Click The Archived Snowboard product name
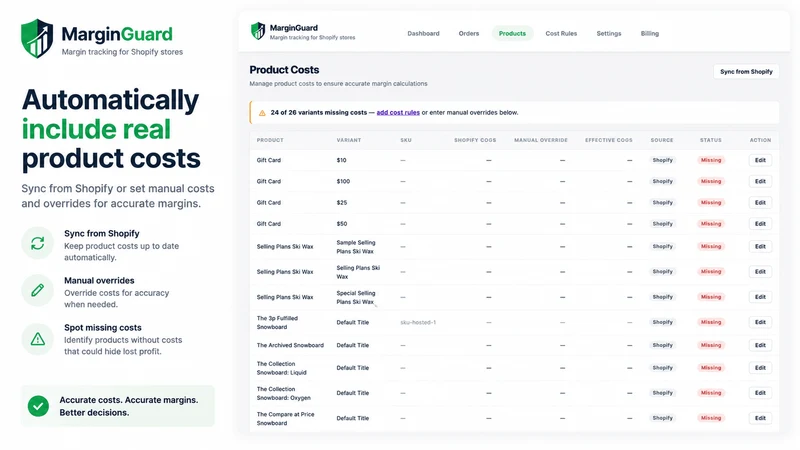The image size is (800, 450). coord(290,345)
